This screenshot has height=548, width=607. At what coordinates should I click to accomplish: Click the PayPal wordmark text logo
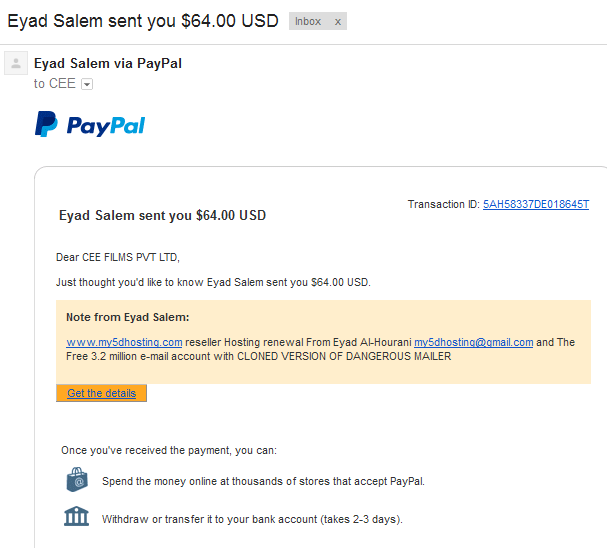[106, 126]
